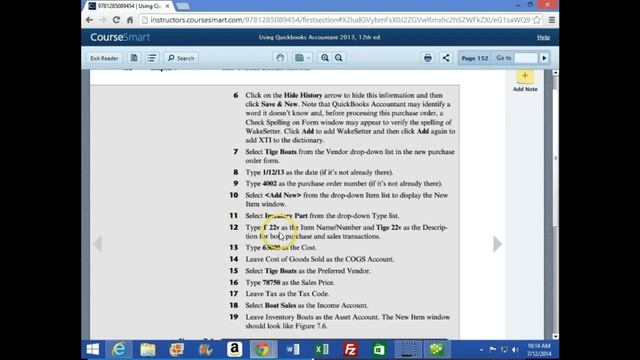The width and height of the screenshot is (640, 360).
Task: Open the Search tool in reader toolbar
Action: 181,58
